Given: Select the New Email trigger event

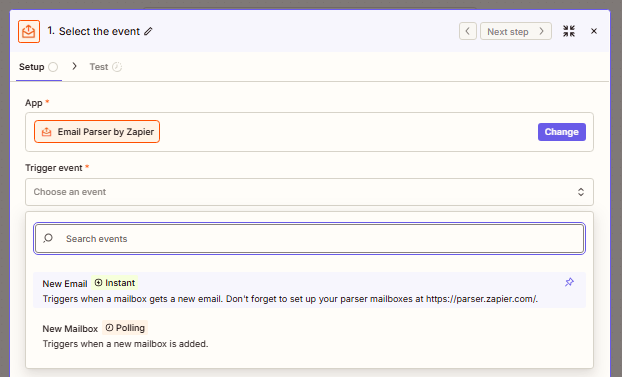Looking at the screenshot, I should tap(309, 290).
